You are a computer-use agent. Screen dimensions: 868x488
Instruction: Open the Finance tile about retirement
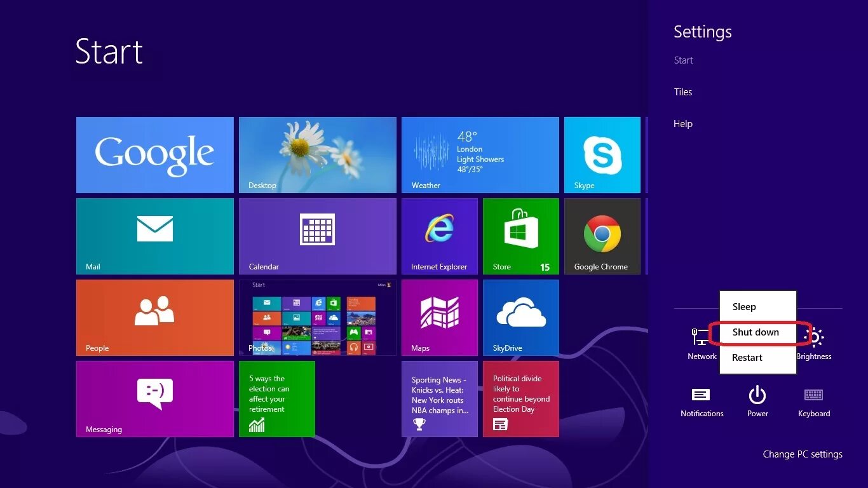pyautogui.click(x=277, y=399)
